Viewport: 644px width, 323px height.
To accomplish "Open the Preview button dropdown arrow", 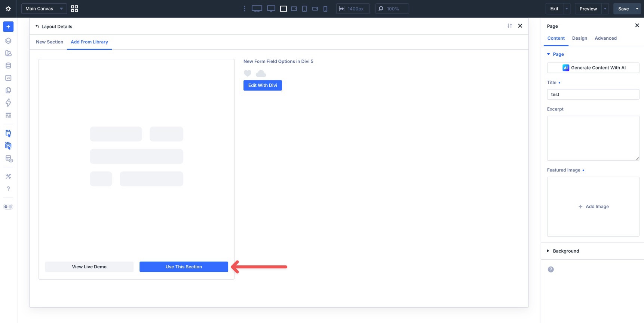I will point(605,9).
